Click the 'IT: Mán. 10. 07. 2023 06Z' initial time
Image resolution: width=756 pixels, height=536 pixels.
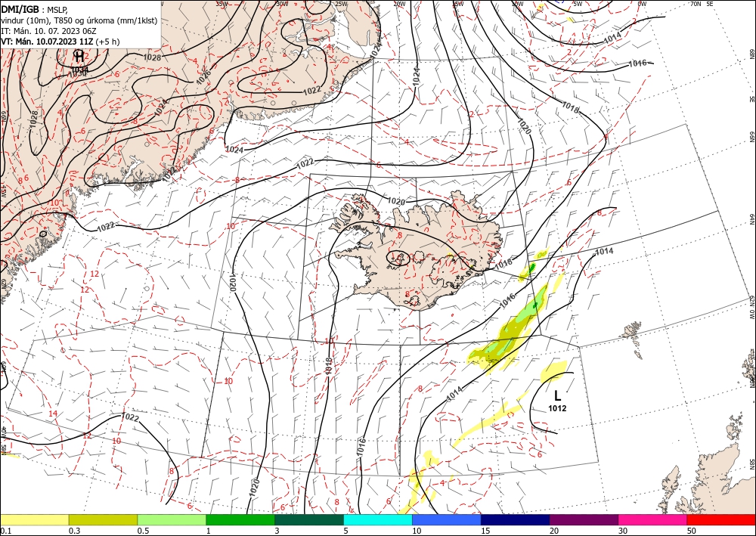[48, 31]
